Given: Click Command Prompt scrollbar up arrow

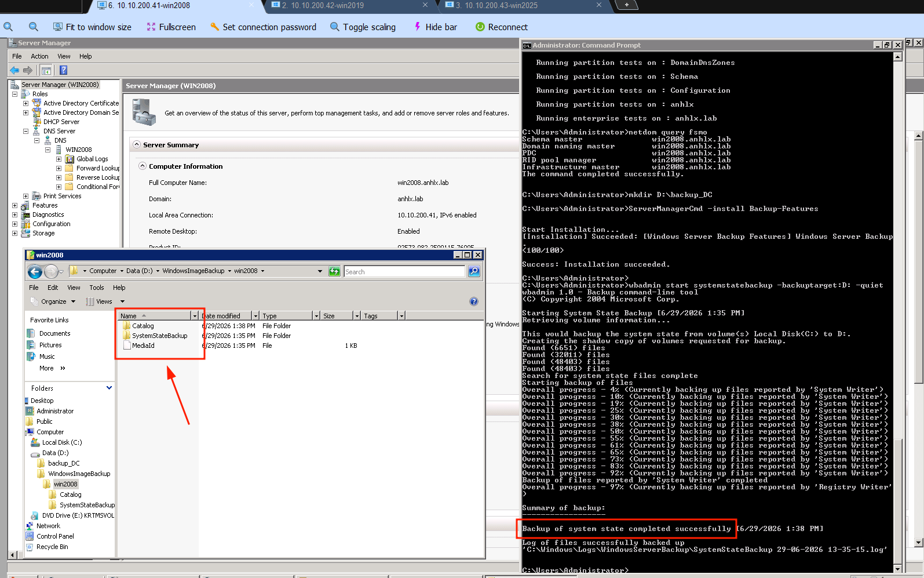Looking at the screenshot, I should click(x=898, y=57).
